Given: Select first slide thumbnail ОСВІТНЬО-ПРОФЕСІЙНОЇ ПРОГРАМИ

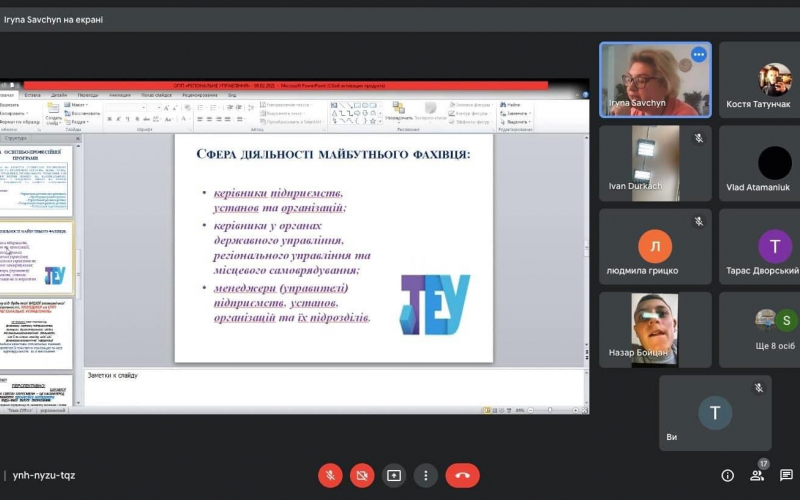Looking at the screenshot, I should pos(36,181).
